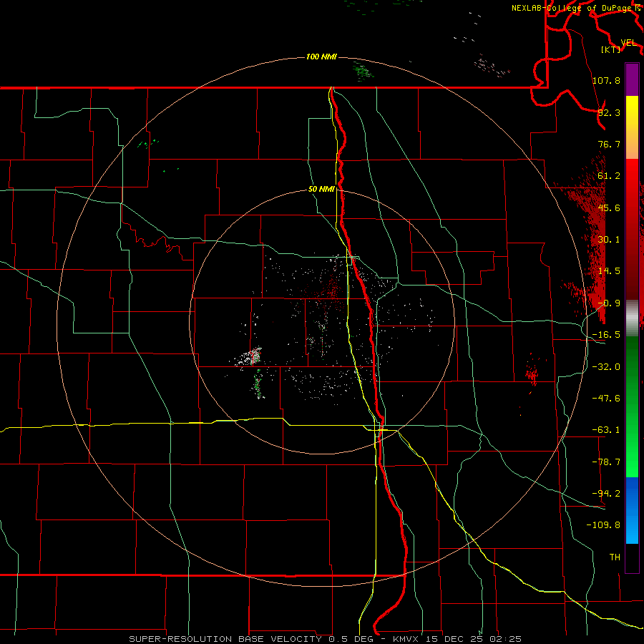Click the green echo cluster below 100 NMI label
644x644 pixels.
[364, 72]
